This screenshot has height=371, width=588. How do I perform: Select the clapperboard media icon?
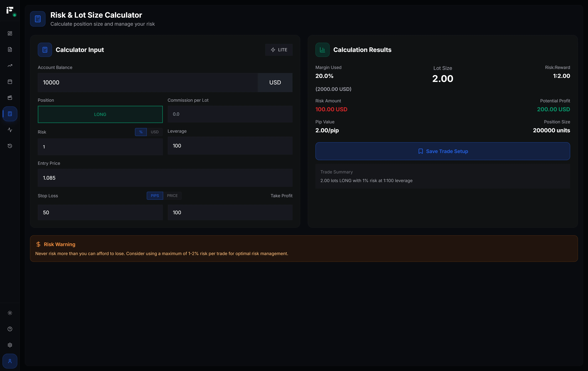click(x=10, y=98)
